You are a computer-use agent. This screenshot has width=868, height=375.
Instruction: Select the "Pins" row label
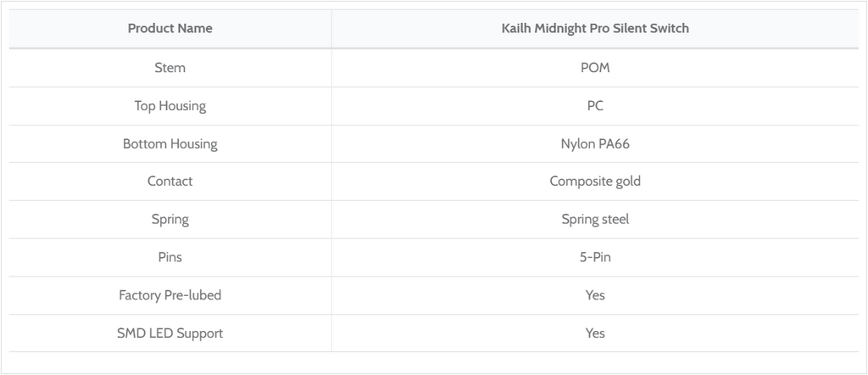click(170, 257)
